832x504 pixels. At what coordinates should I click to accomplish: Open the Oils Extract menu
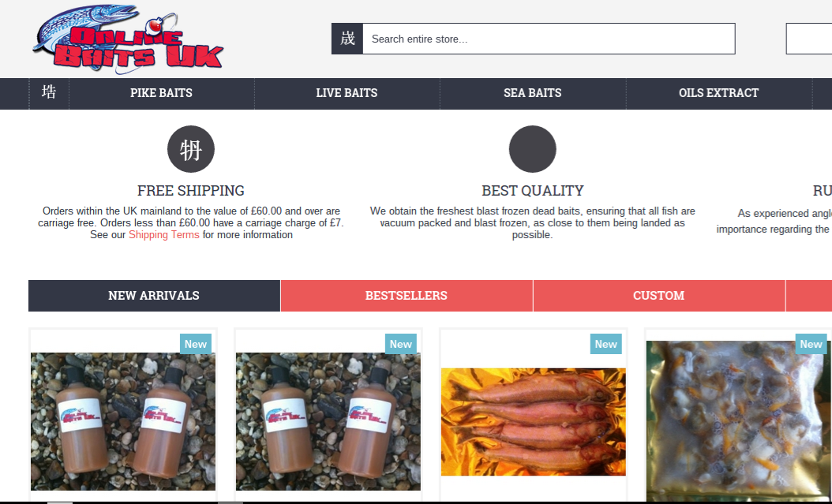[x=719, y=93]
